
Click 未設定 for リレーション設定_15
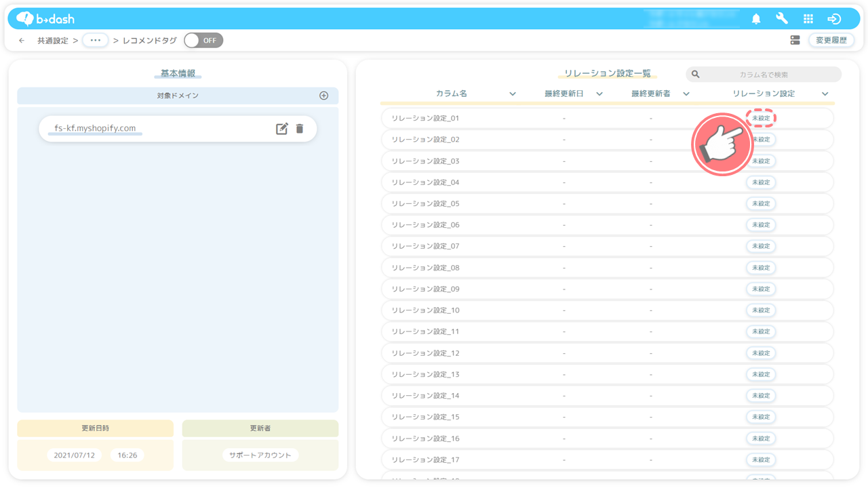pyautogui.click(x=761, y=417)
